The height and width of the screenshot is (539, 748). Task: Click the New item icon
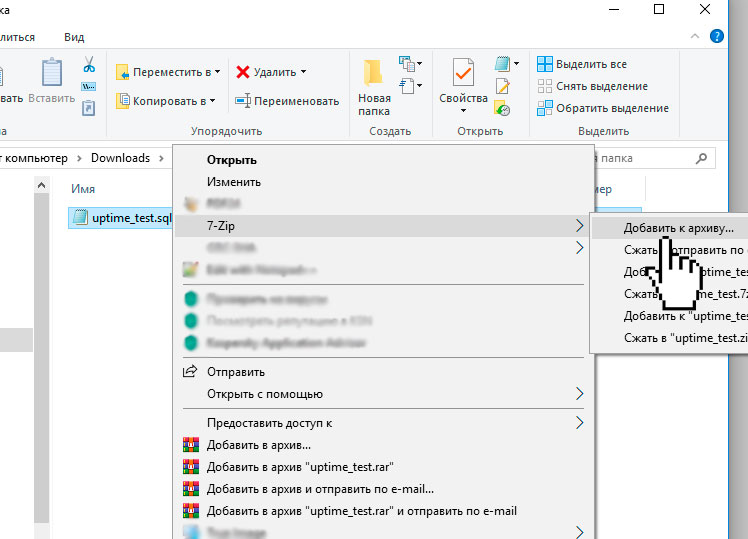coord(406,63)
